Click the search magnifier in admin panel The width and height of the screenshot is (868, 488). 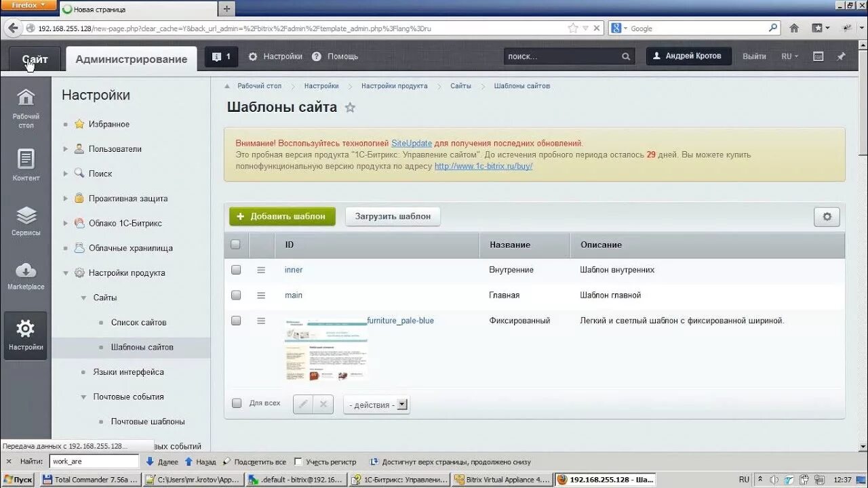626,57
